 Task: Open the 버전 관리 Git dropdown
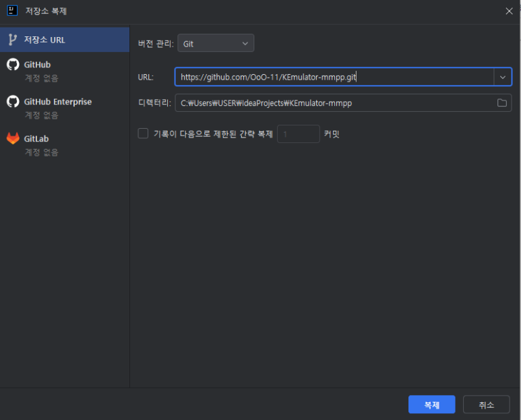coord(216,43)
